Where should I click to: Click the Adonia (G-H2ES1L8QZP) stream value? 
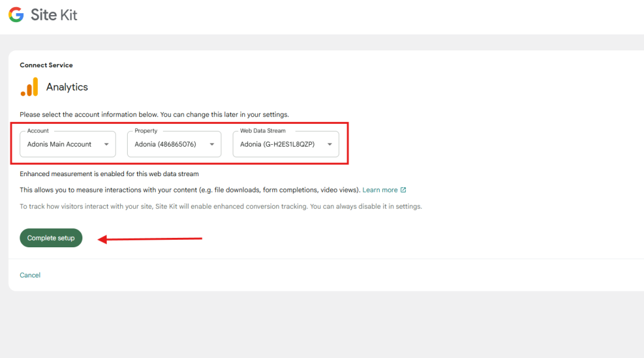point(277,144)
